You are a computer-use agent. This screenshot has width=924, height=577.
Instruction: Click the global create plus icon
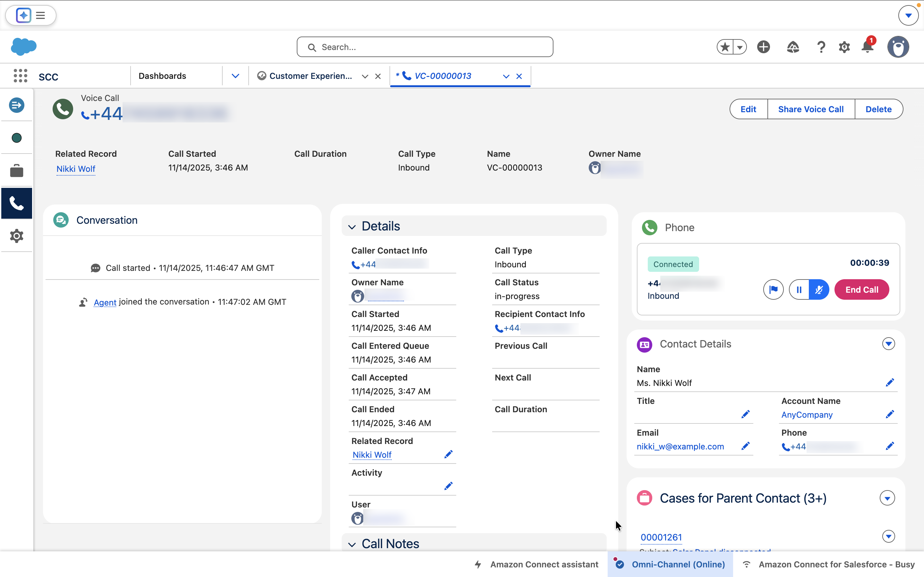(x=763, y=47)
